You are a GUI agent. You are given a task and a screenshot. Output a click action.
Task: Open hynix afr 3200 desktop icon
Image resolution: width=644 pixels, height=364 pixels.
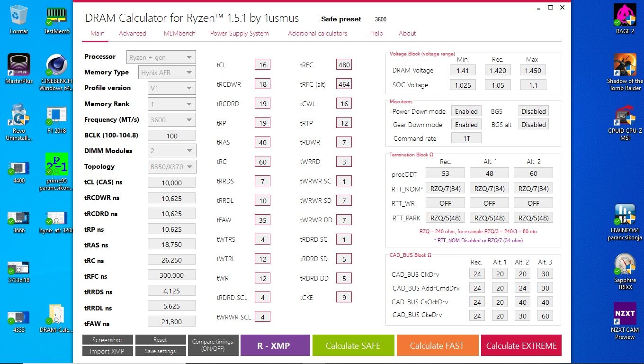[57, 222]
